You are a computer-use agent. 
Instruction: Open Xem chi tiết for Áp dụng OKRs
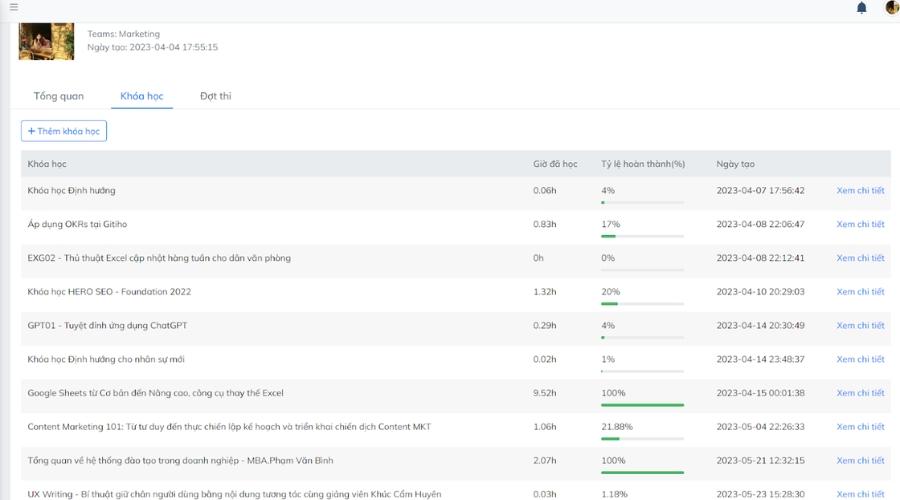click(x=860, y=225)
